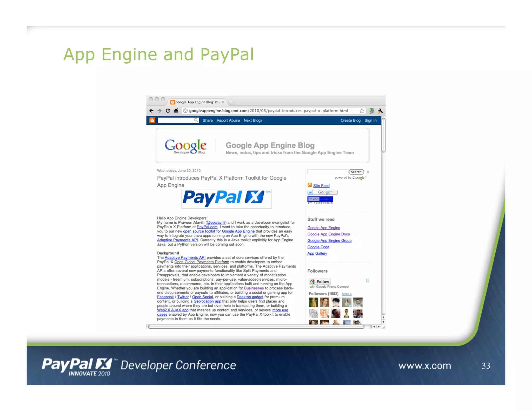Click the browser forward arrow

pyautogui.click(x=159, y=111)
